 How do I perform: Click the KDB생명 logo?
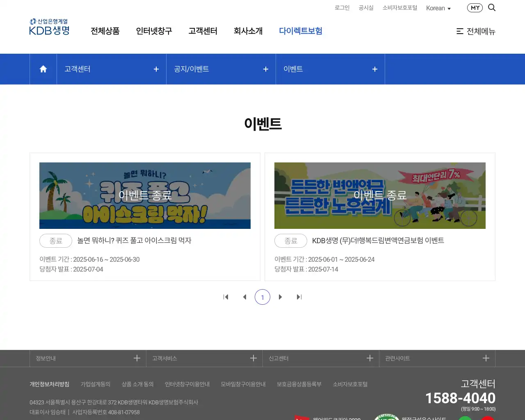coord(49,27)
